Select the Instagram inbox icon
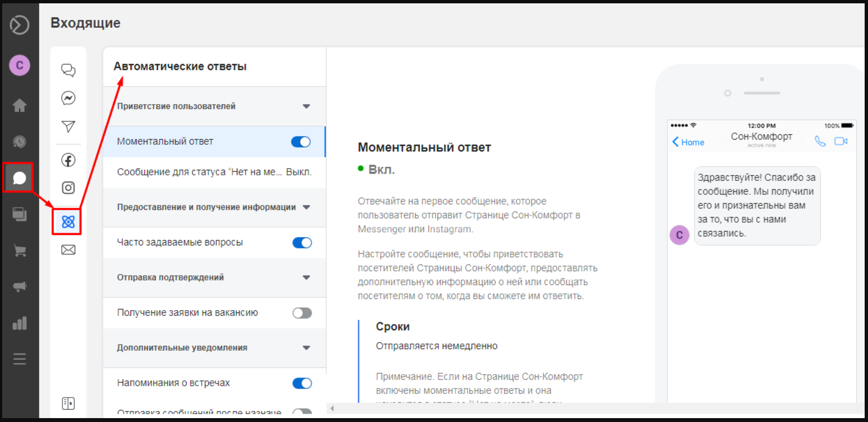 68,188
